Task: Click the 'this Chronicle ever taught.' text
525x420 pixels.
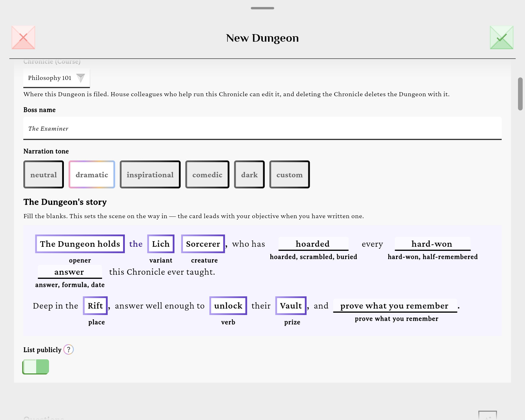Action: [x=162, y=272]
